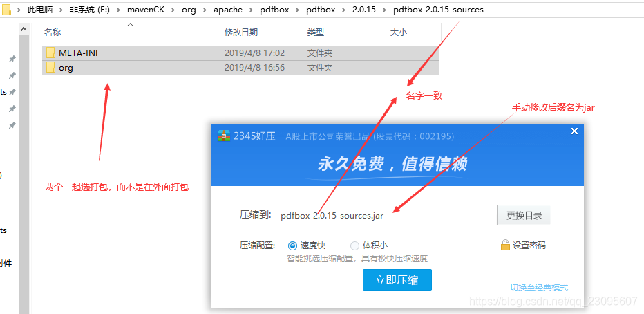Image resolution: width=644 pixels, height=314 pixels.
Task: Switch via 切换至经典模式 link
Action: coord(539,287)
